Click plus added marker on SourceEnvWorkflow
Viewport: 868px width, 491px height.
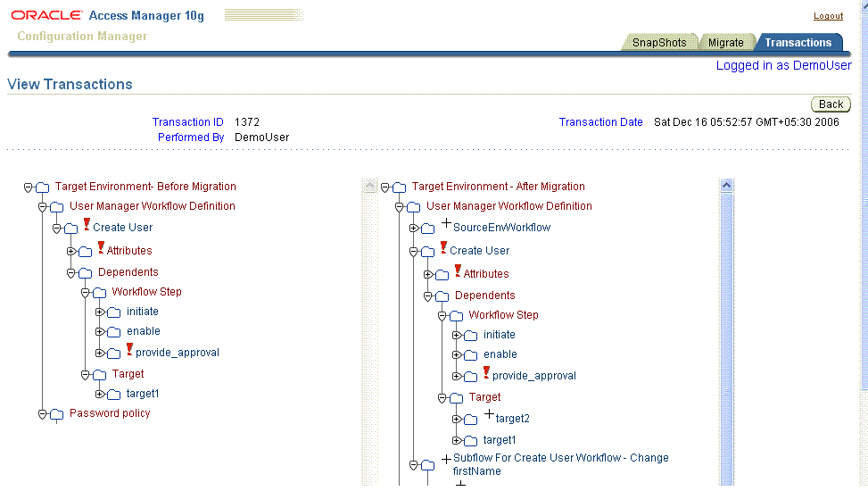point(446,223)
